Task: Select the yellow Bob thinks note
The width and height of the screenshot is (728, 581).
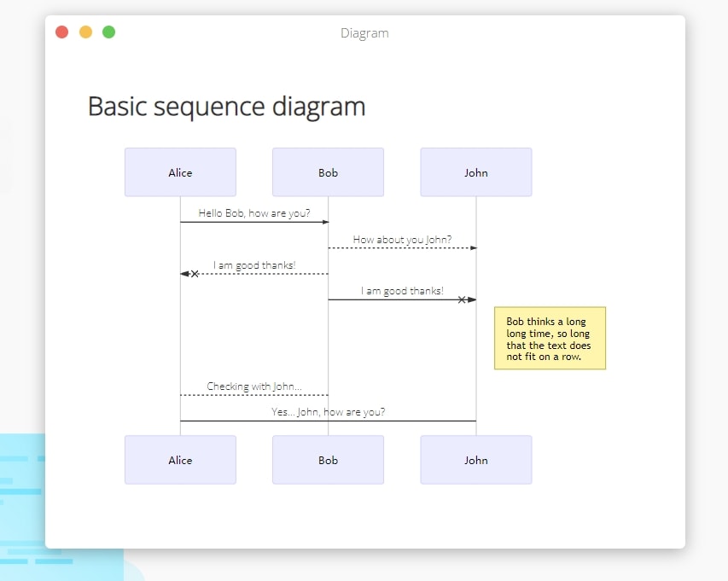Action: coord(550,339)
